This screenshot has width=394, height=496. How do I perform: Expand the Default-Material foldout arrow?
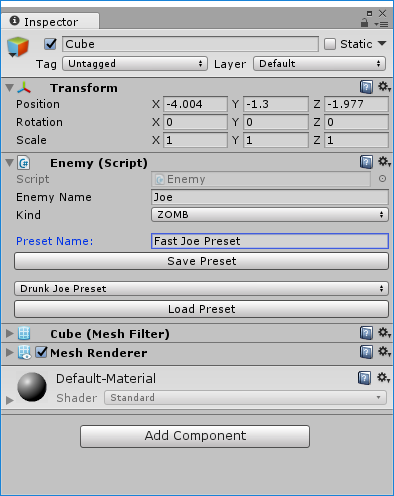[x=10, y=400]
